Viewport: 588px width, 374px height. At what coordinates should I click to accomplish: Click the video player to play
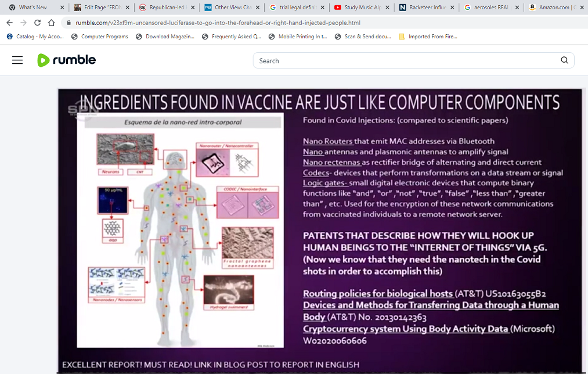(x=320, y=231)
